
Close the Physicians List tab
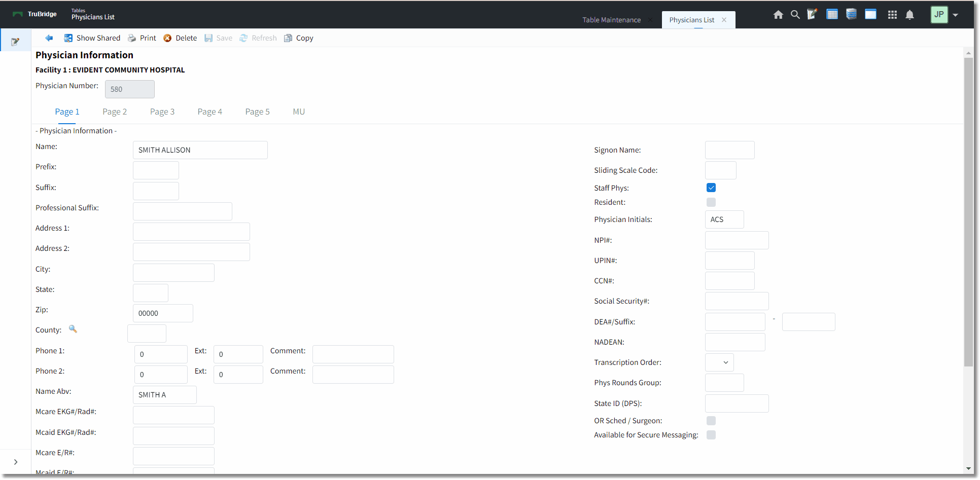[x=724, y=20]
